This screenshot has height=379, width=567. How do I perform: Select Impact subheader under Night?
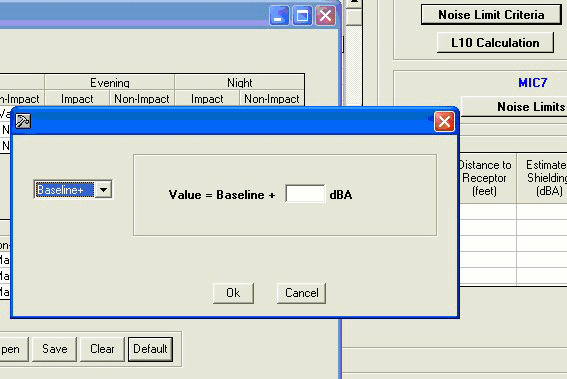tap(207, 98)
